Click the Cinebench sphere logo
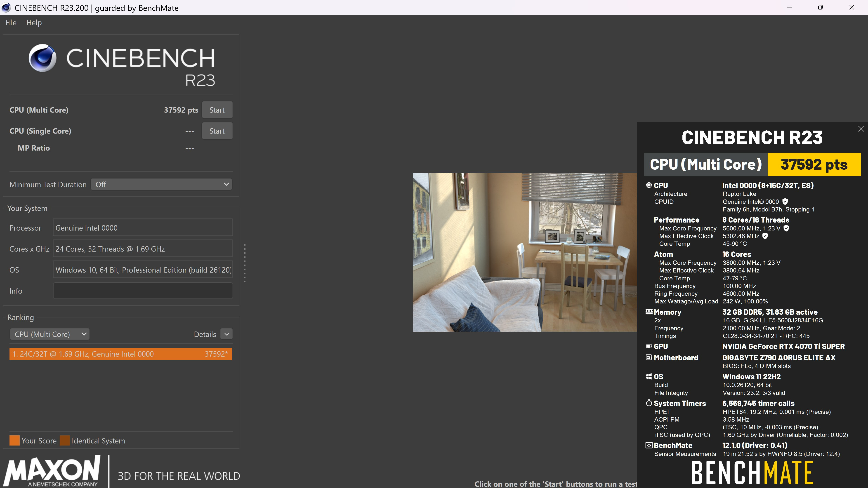Viewport: 868px width, 488px height. pos(42,58)
